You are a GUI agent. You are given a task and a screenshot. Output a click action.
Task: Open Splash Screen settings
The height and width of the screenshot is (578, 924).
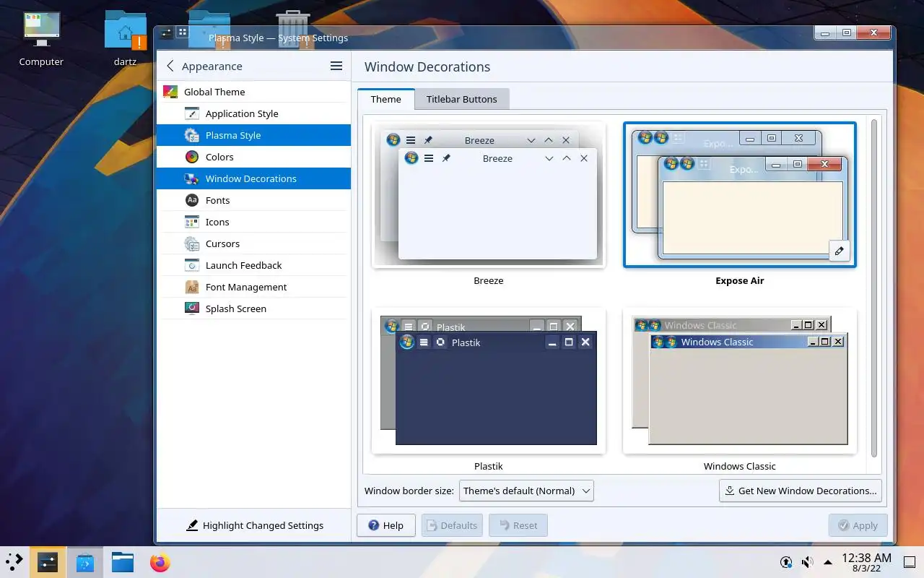[253, 309]
